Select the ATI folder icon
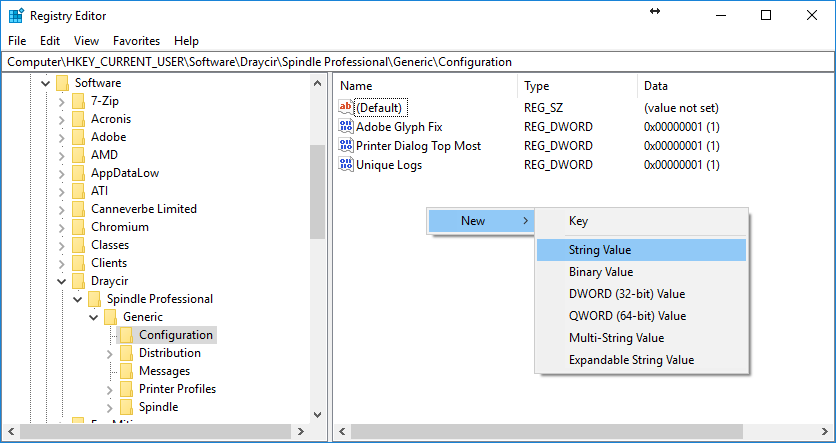This screenshot has width=836, height=443. click(x=78, y=191)
